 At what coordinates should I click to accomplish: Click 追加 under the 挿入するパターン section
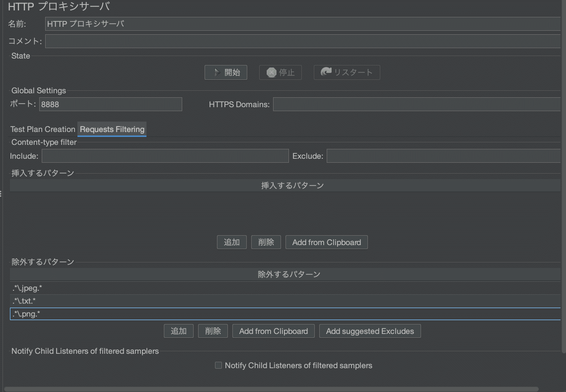(x=231, y=242)
